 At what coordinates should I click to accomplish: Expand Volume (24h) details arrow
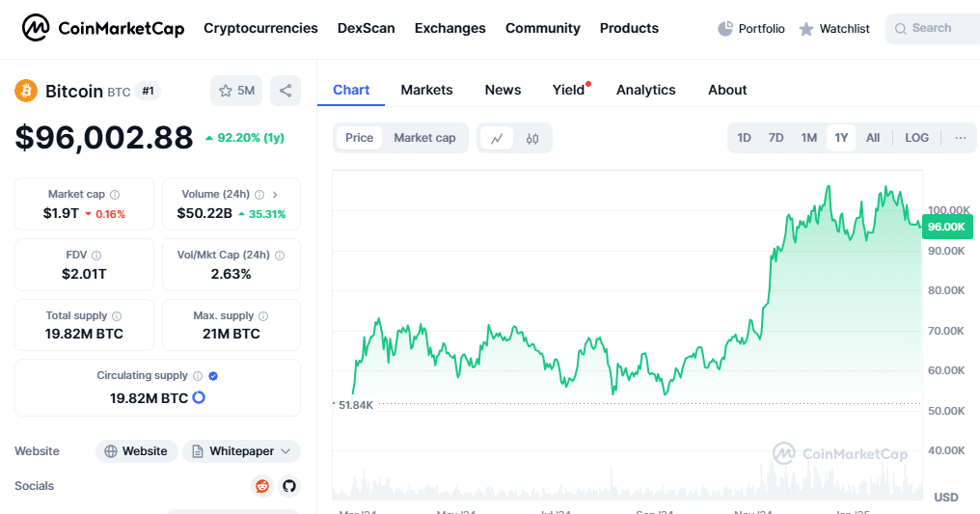275,195
